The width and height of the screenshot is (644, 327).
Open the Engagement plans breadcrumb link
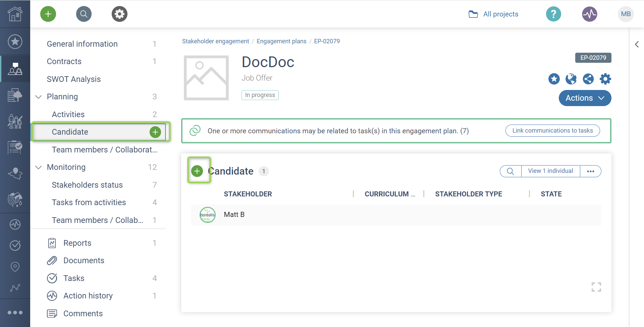coord(281,41)
